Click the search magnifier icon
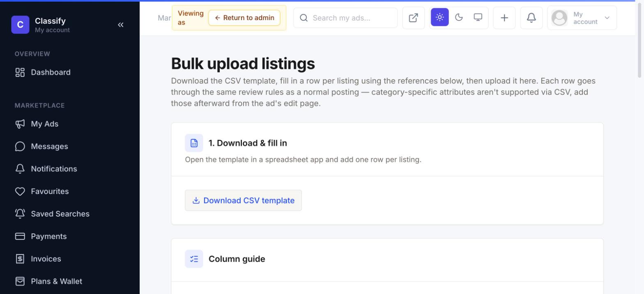The image size is (644, 294). [x=304, y=18]
